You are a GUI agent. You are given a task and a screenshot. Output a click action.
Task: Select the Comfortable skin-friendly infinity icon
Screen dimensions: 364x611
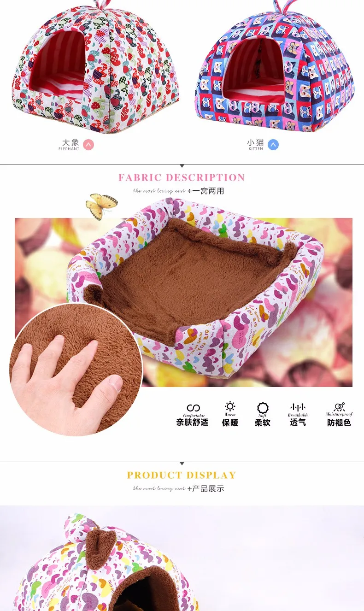(193, 408)
